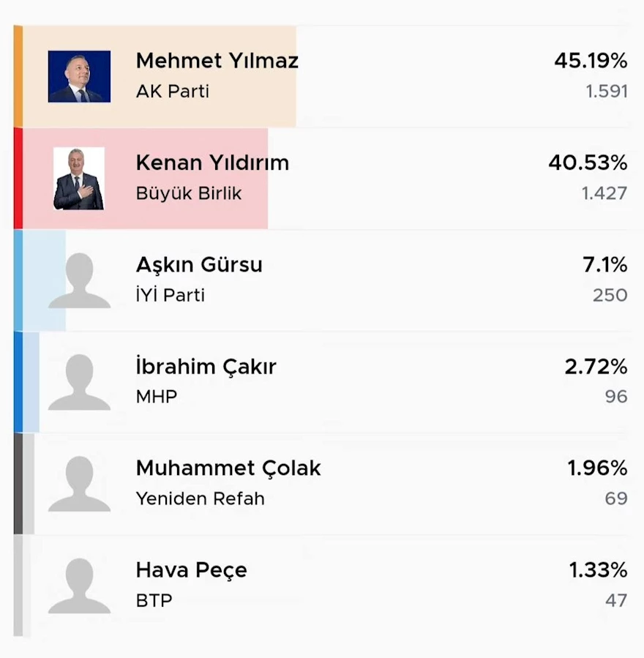
Task: Click the 40.53% vote share value
Action: pos(588,162)
